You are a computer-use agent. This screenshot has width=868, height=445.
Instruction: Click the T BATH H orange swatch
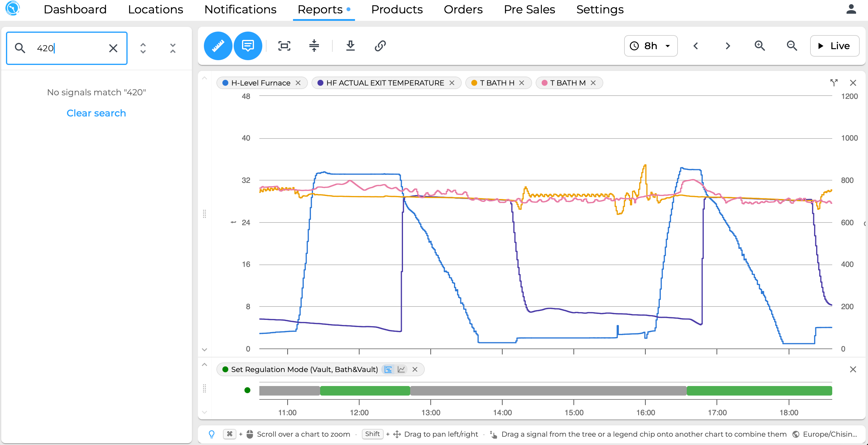tap(474, 83)
